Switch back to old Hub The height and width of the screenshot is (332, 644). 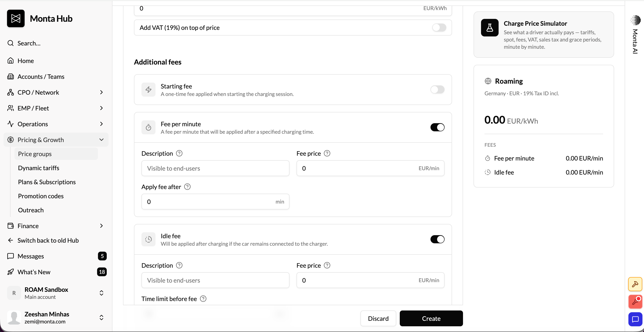[x=56, y=240]
